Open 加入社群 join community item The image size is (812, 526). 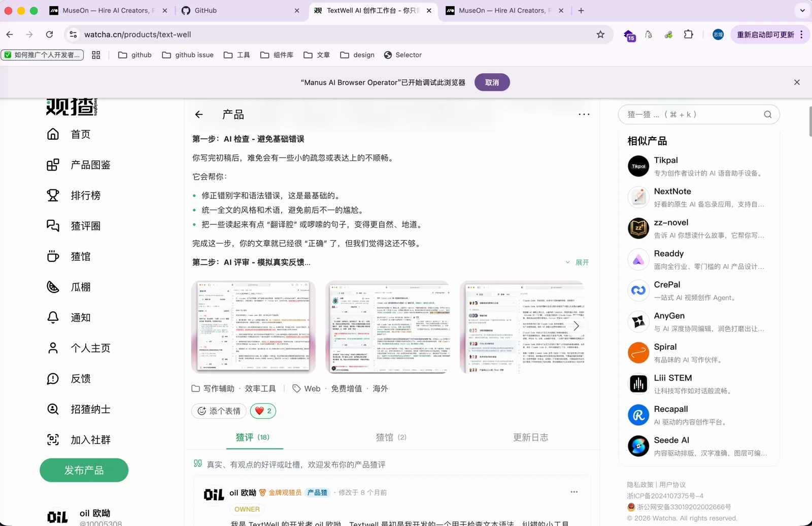78,440
